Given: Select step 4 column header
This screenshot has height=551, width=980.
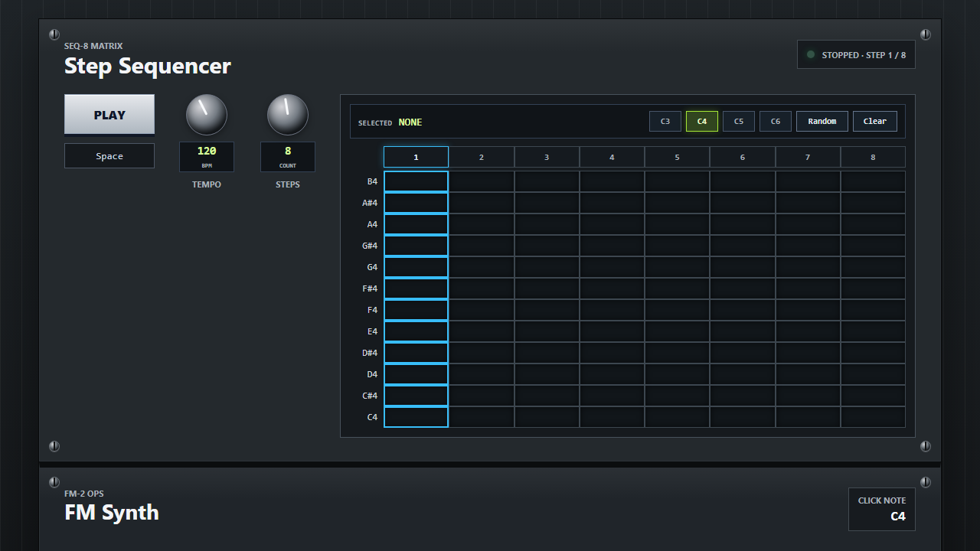Looking at the screenshot, I should (612, 157).
